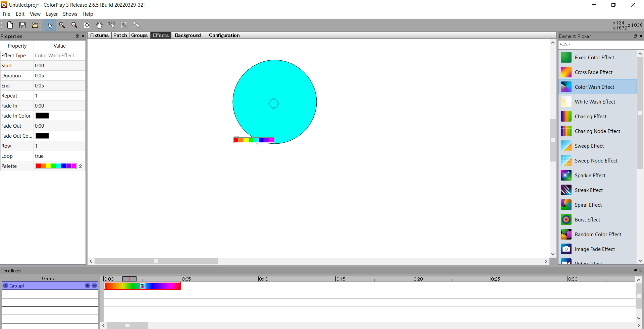Choose Sparkle Effect from Element Picker
644x329 pixels.
pos(590,176)
